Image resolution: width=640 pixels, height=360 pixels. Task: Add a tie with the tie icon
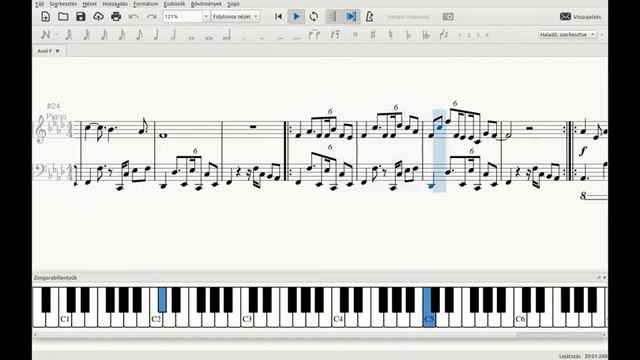point(314,35)
